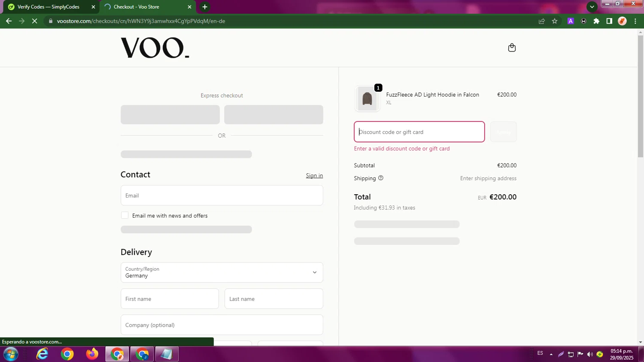Launch Internet Explorer from the taskbar

pyautogui.click(x=43, y=354)
